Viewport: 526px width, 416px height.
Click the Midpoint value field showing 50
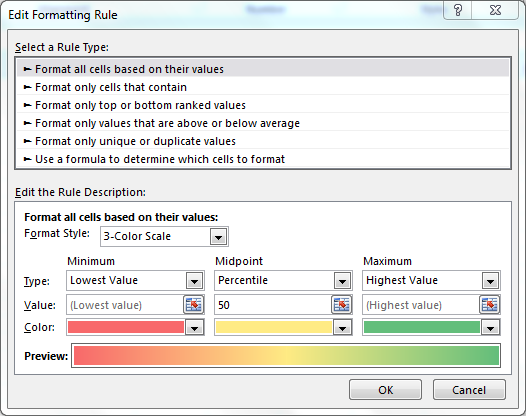pos(272,305)
